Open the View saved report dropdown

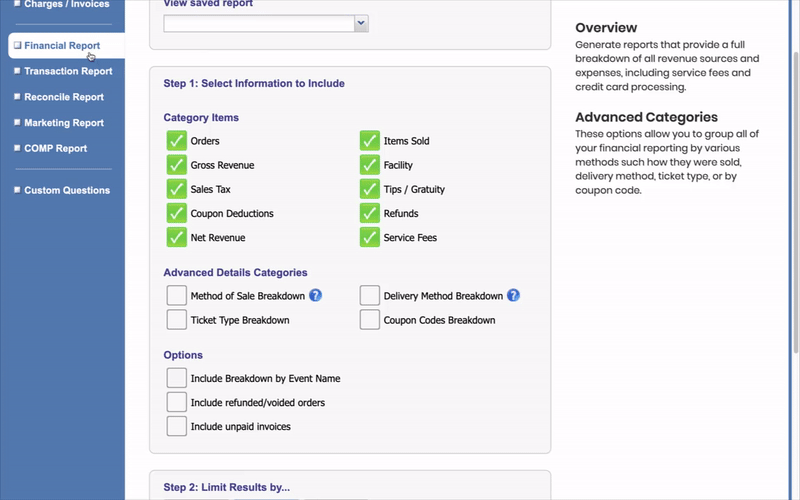coord(266,23)
